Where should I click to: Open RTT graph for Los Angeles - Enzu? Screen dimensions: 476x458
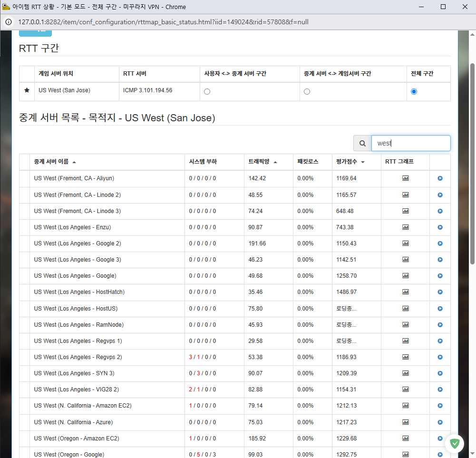coord(405,227)
